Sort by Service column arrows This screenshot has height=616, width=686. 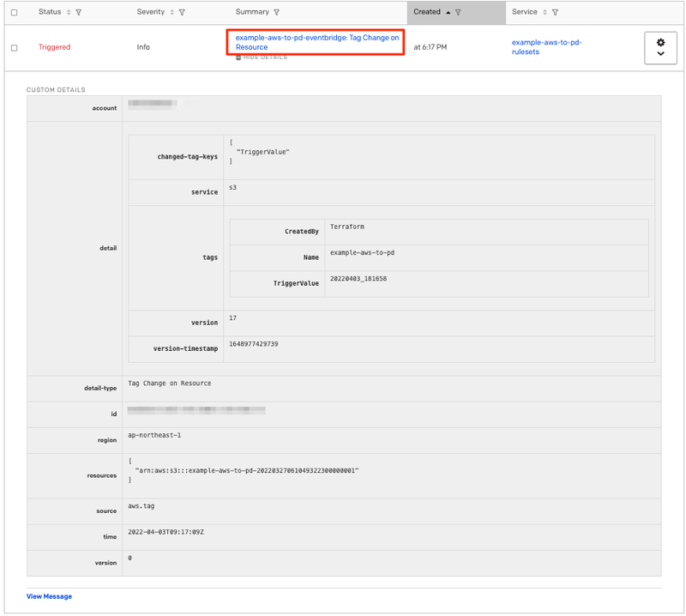point(545,12)
